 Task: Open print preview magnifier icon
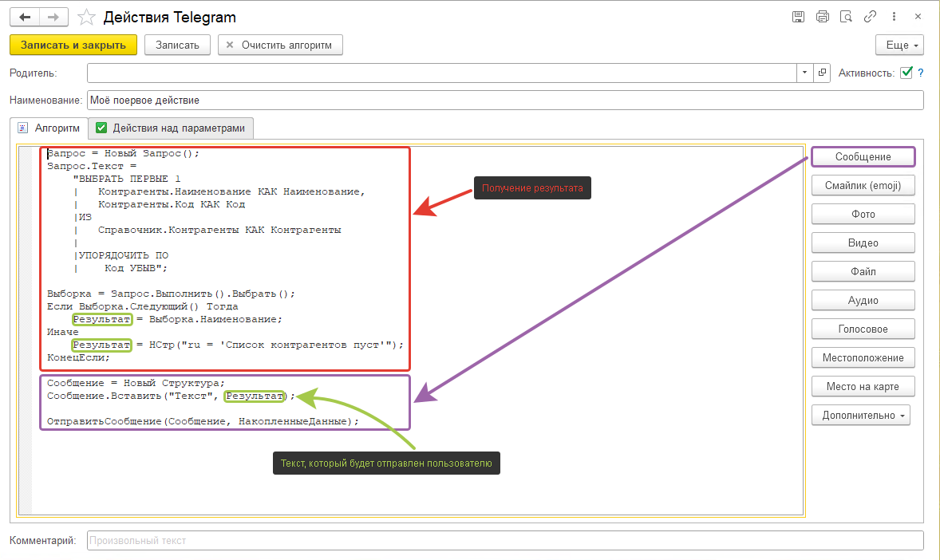click(846, 17)
